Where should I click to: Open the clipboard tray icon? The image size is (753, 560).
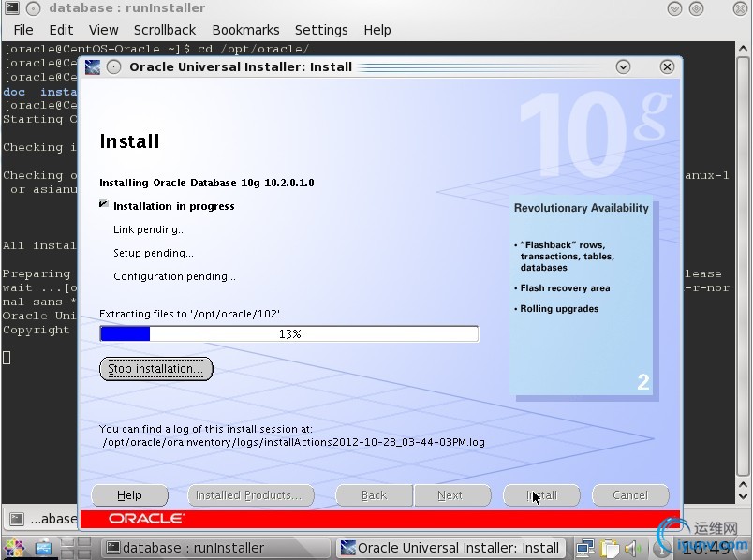(x=610, y=548)
